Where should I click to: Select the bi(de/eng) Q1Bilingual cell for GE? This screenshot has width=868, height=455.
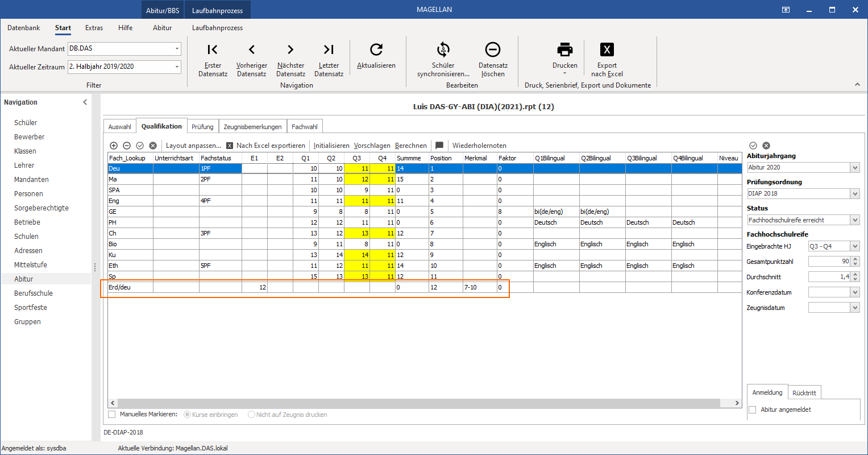tap(556, 212)
